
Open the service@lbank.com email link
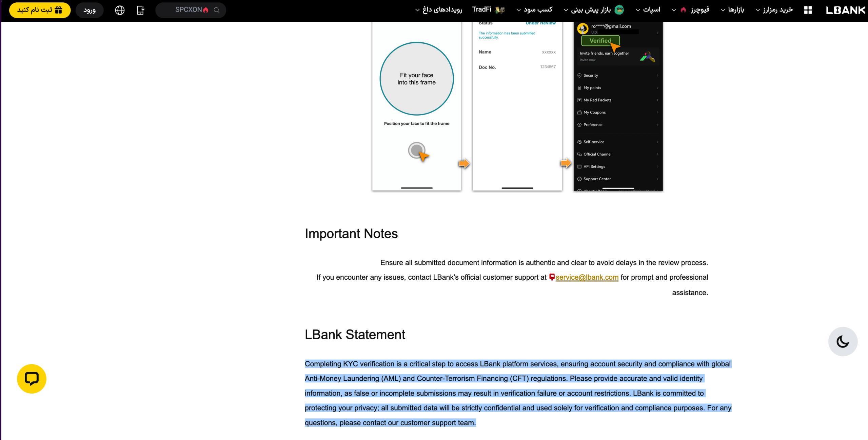[x=587, y=277]
